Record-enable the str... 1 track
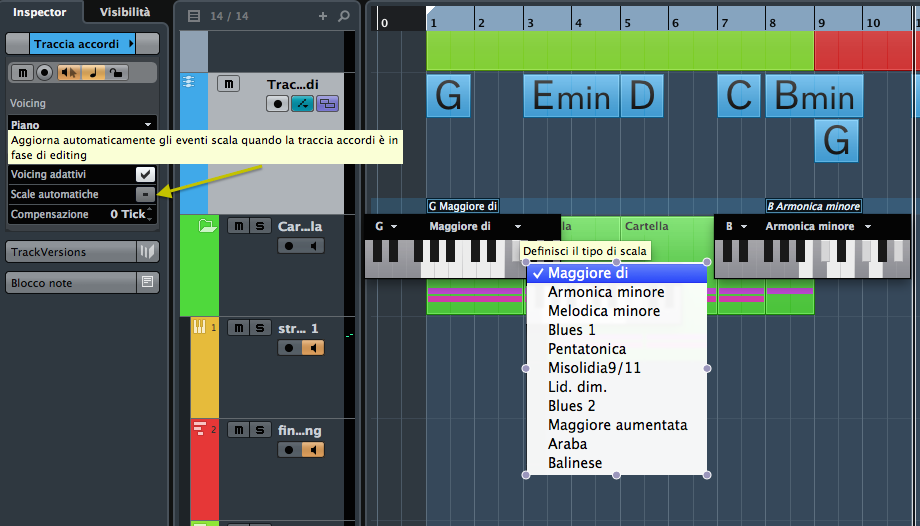Image resolution: width=920 pixels, height=526 pixels. (289, 348)
